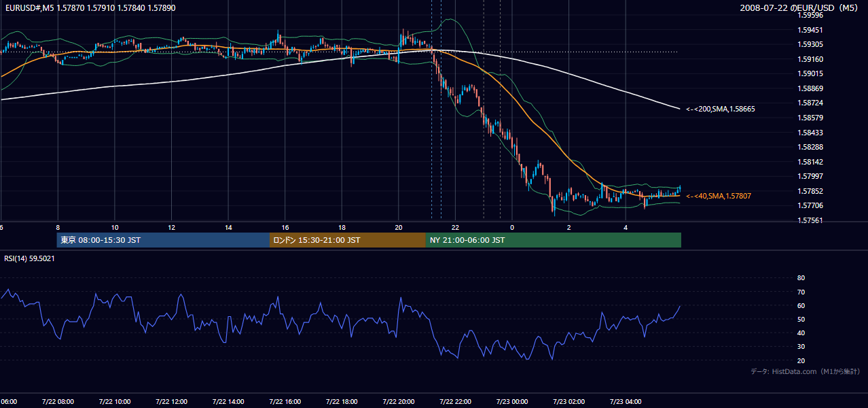This screenshot has height=408, width=868.
Task: Click the 7/22 22:00 time axis label
Action: pos(456,401)
